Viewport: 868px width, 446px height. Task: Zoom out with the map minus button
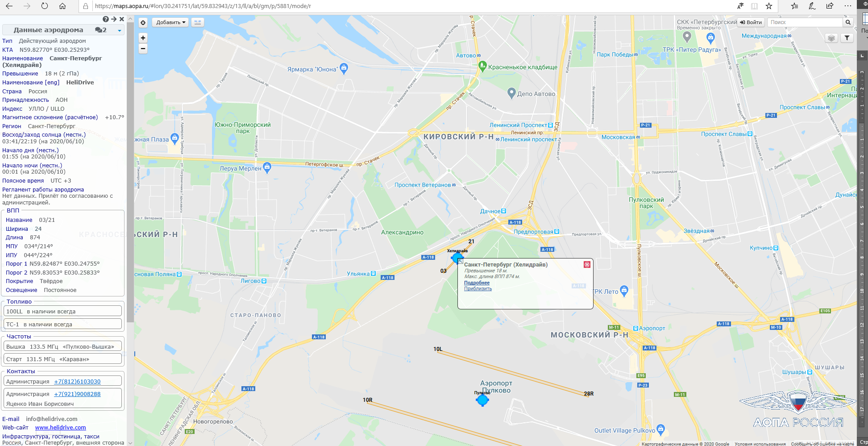click(143, 49)
